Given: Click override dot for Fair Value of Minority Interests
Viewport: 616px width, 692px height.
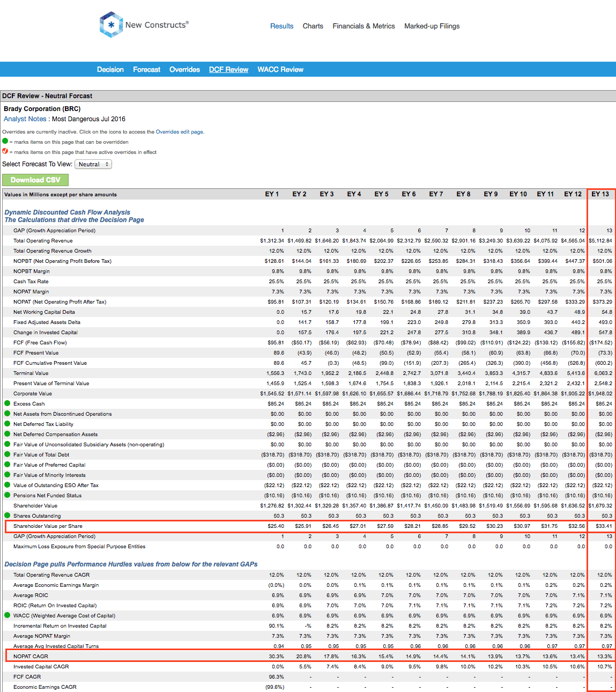Looking at the screenshot, I should [8, 475].
